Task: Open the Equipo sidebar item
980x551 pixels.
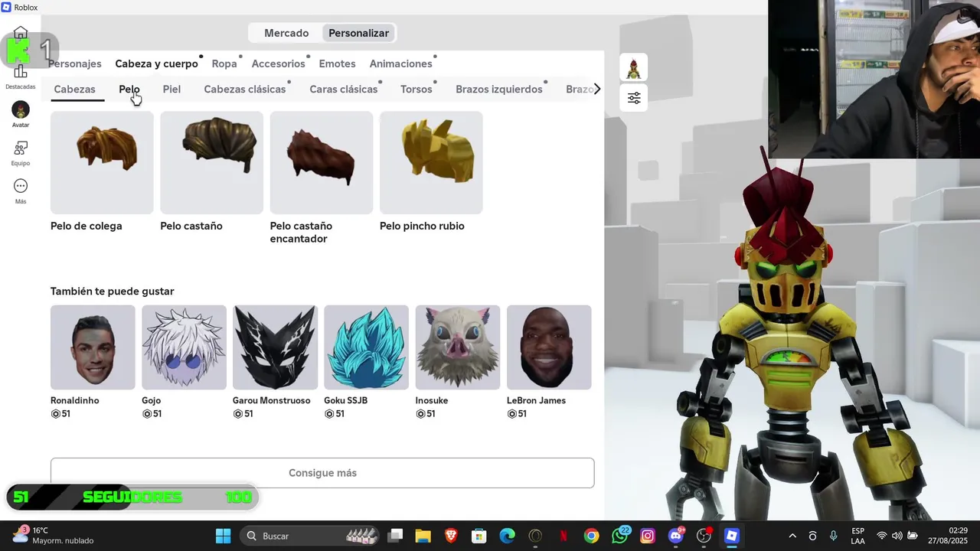Action: point(21,153)
